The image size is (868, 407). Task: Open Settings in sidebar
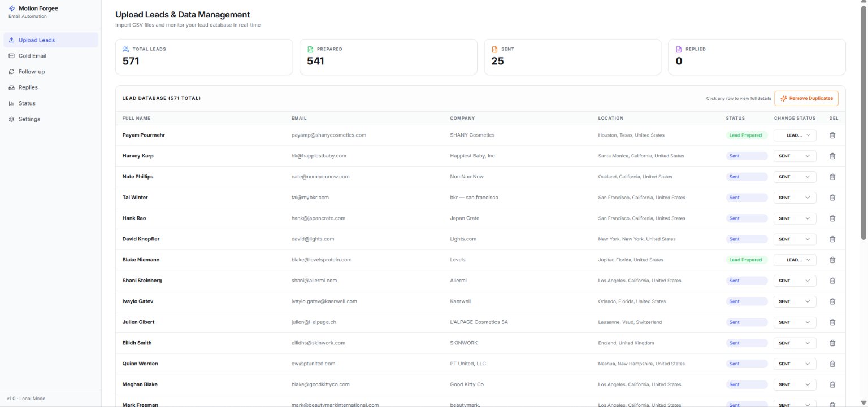[51, 119]
